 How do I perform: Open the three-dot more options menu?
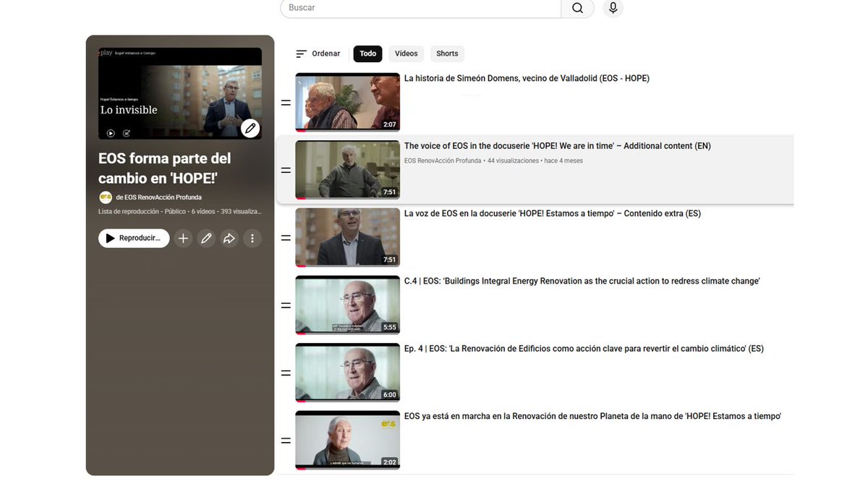pos(252,238)
